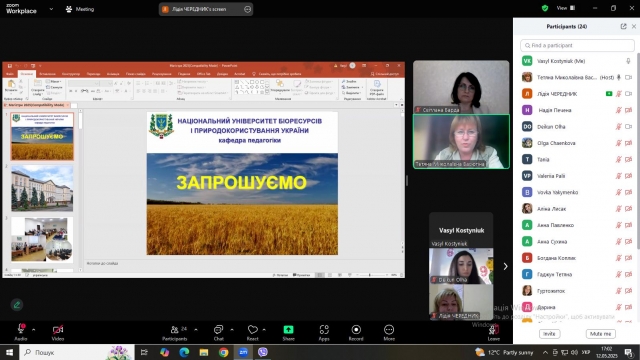Open the Participants panel button in toolbar
The width and height of the screenshot is (640, 360).
[x=175, y=332]
